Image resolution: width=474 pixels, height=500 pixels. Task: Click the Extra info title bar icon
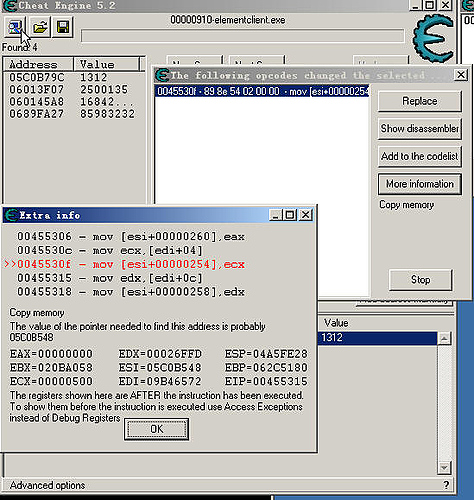pyautogui.click(x=11, y=215)
